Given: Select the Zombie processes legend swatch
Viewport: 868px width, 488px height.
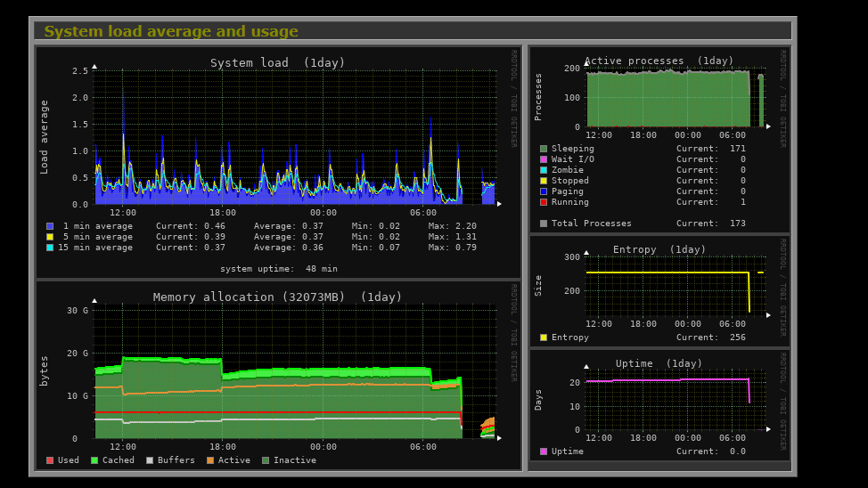Looking at the screenshot, I should click(544, 170).
